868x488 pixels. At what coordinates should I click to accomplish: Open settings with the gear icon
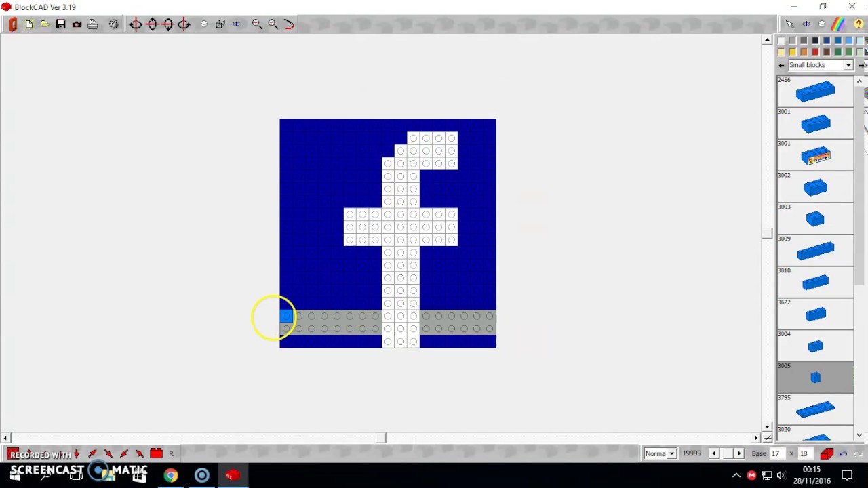pos(113,24)
